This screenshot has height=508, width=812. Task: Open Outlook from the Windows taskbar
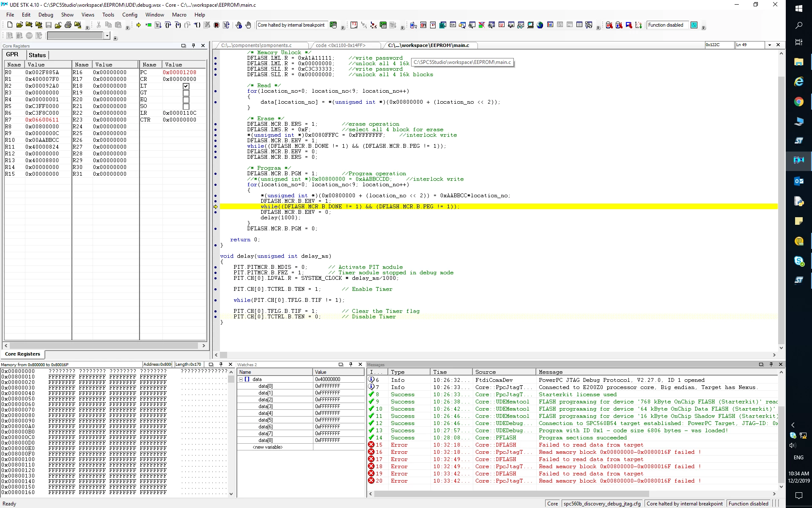pyautogui.click(x=798, y=181)
